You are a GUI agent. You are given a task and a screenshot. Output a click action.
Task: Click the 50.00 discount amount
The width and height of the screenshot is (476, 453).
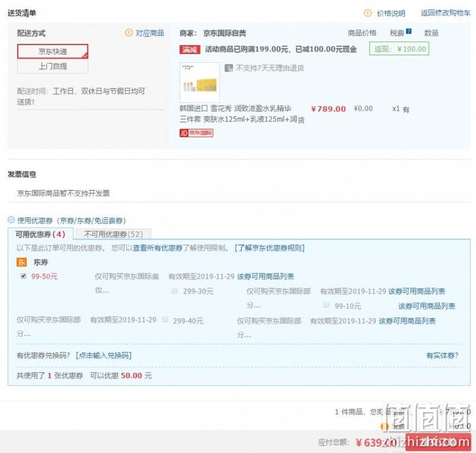point(131,375)
